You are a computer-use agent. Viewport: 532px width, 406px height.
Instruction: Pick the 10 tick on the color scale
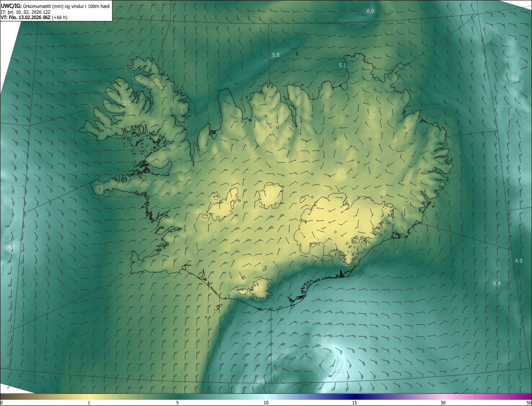(266, 403)
